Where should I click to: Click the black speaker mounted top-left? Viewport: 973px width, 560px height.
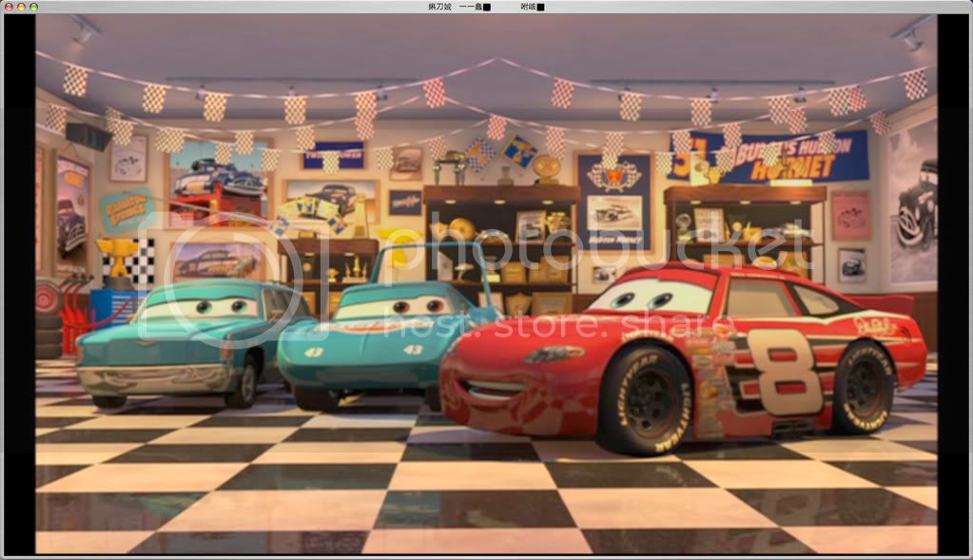click(x=88, y=136)
